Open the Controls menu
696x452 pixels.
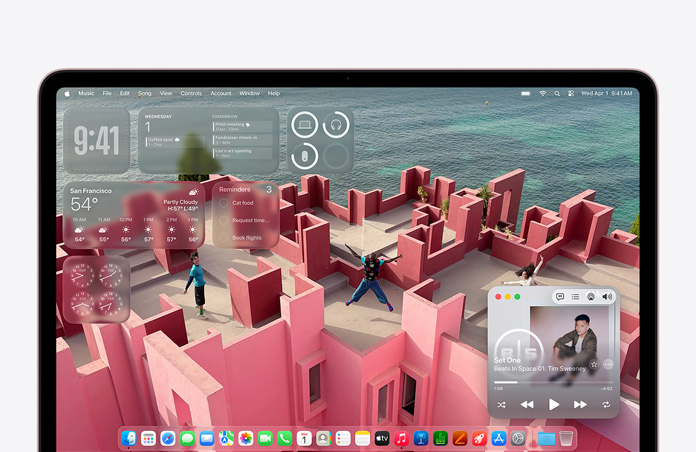point(190,93)
